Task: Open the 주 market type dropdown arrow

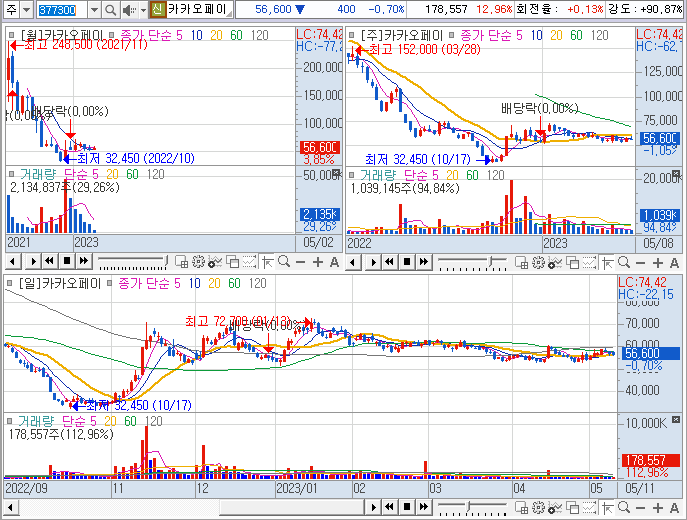Action: point(27,10)
